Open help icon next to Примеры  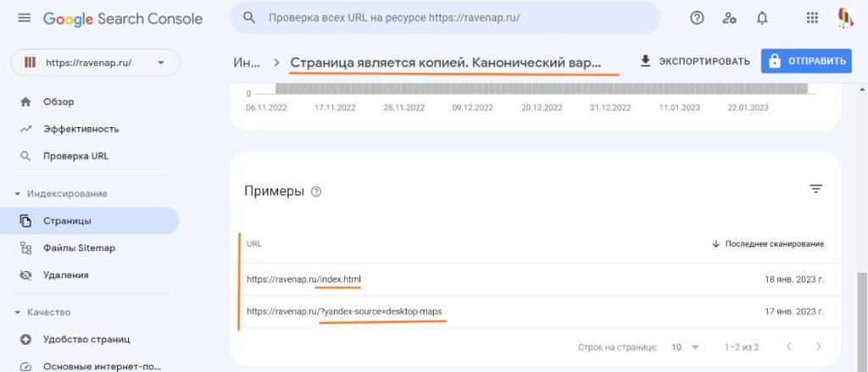tap(316, 192)
